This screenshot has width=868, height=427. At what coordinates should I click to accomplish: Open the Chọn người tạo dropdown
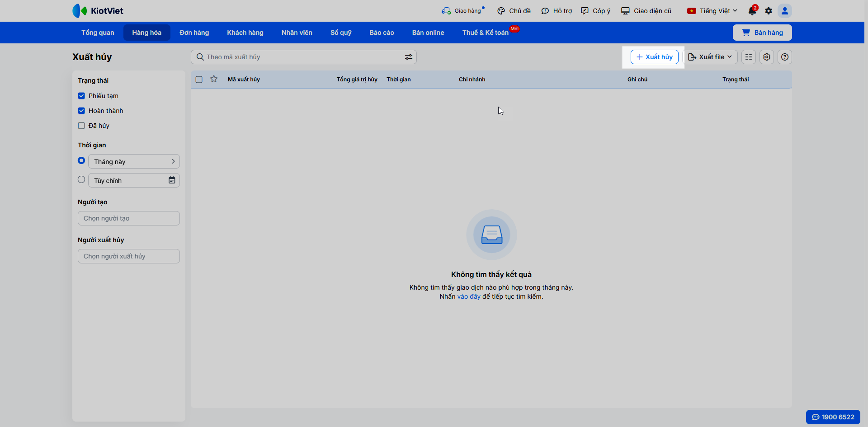(x=129, y=218)
